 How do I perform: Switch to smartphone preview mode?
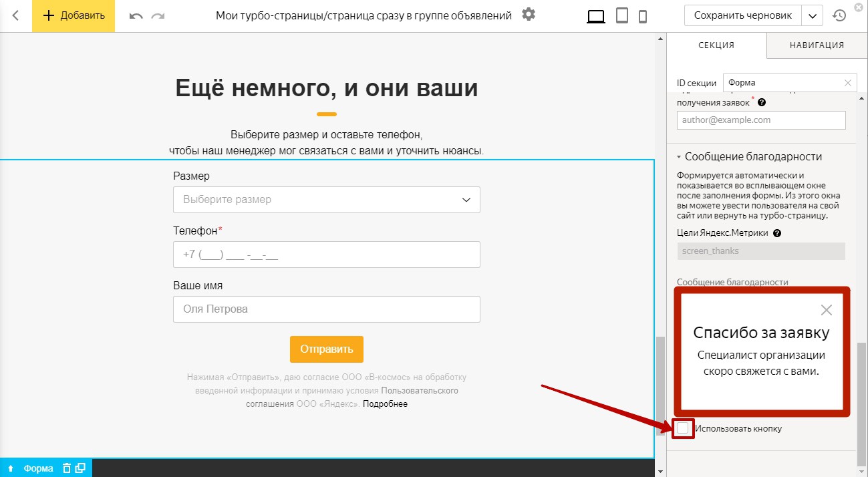tap(643, 16)
